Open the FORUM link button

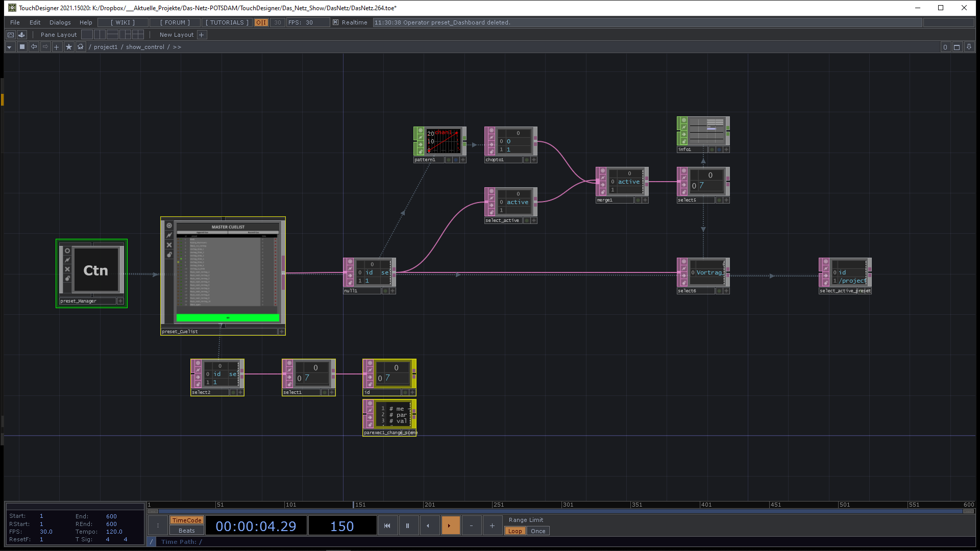pyautogui.click(x=175, y=22)
